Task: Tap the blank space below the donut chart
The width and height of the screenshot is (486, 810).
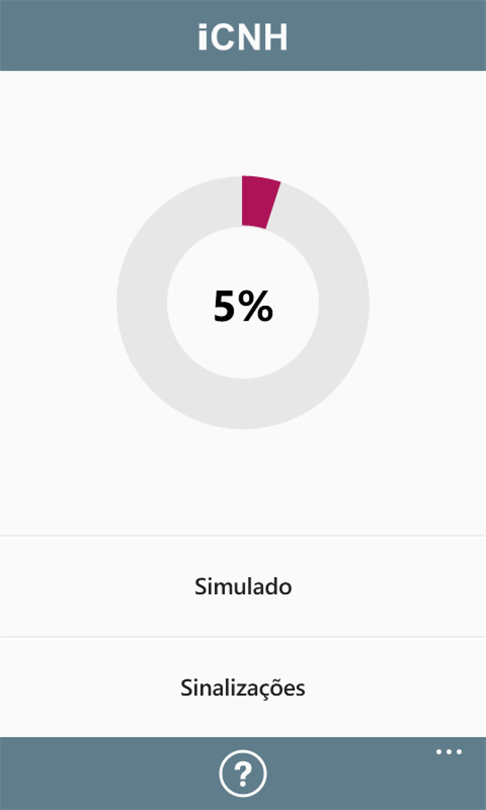Action: coord(243,480)
